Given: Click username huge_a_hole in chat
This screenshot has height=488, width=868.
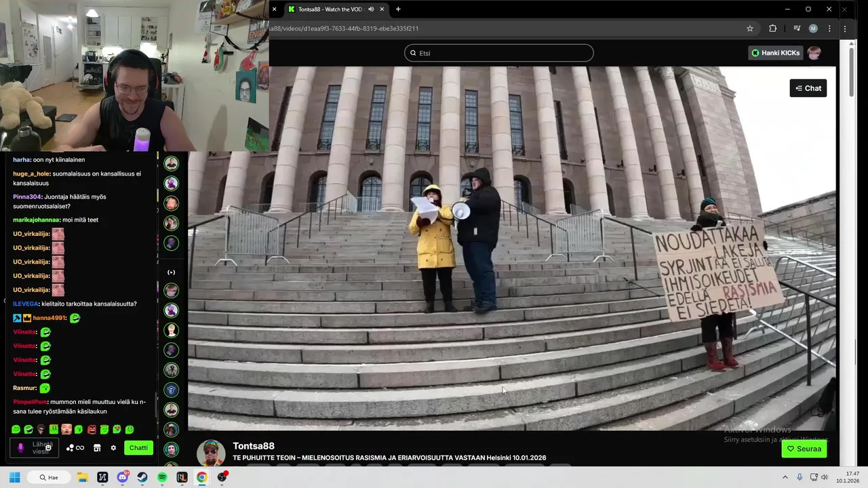Looking at the screenshot, I should (31, 174).
